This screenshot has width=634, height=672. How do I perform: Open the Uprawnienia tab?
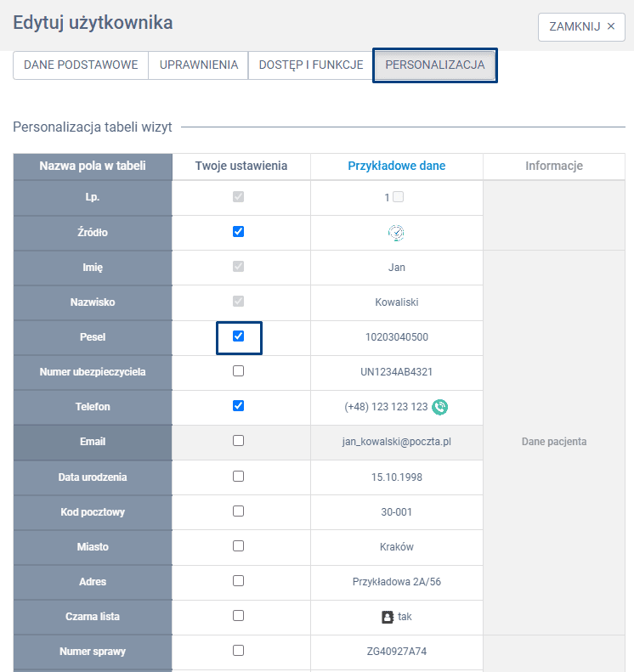[198, 65]
